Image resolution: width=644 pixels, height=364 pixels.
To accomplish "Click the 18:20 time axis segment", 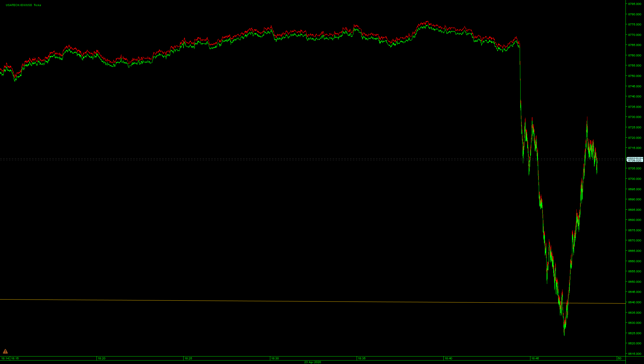I will tap(101, 359).
